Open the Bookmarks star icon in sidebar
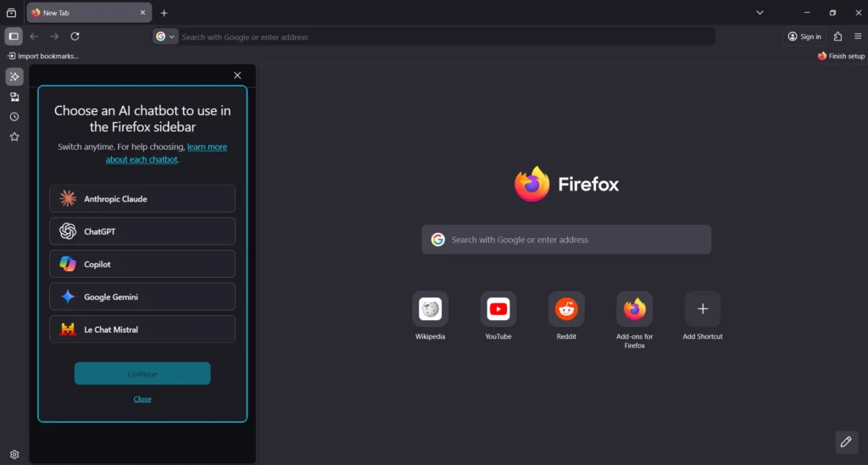 [14, 136]
